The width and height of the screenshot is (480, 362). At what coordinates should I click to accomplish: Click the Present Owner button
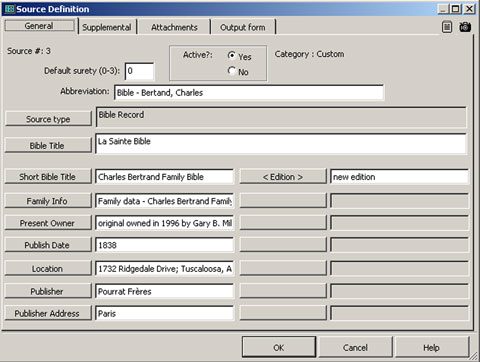(48, 223)
